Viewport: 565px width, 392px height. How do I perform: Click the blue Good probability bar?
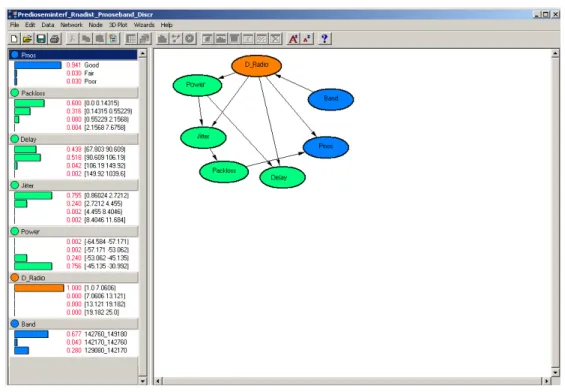click(38, 65)
